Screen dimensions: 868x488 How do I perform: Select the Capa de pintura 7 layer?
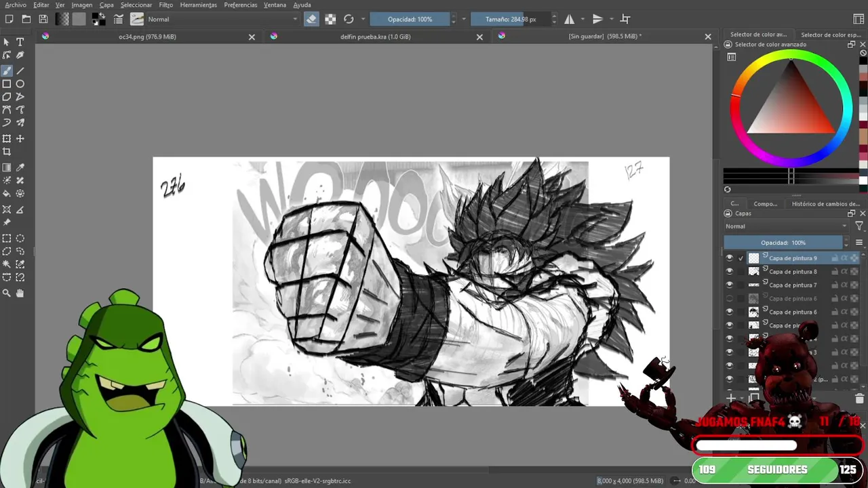(792, 285)
